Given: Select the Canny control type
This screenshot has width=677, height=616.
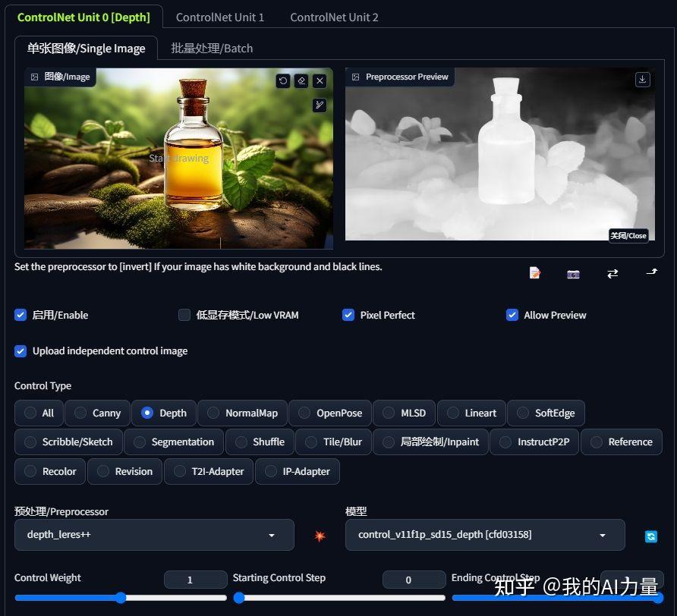Looking at the screenshot, I should [97, 413].
